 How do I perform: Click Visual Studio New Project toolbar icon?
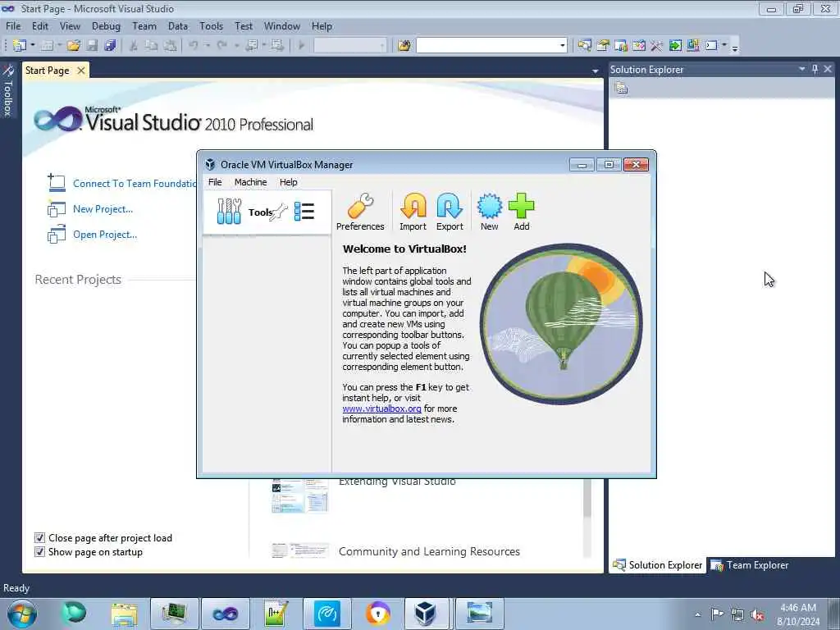[x=20, y=46]
